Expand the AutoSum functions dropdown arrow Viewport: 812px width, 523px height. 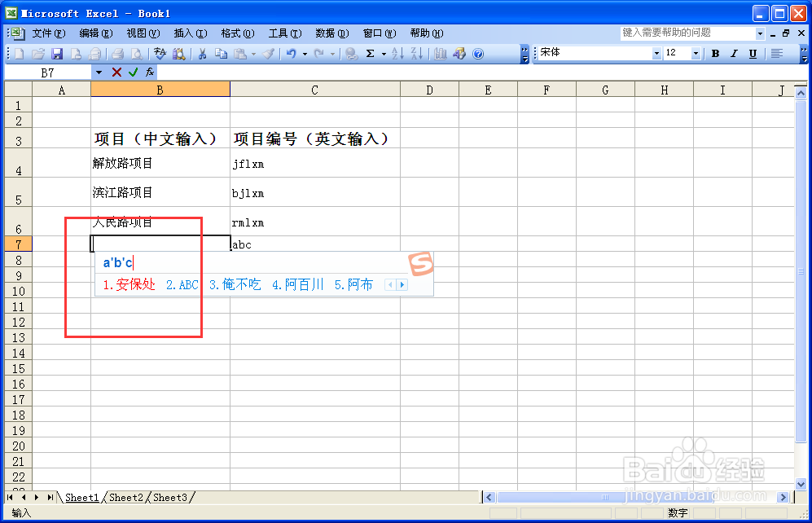pos(384,54)
